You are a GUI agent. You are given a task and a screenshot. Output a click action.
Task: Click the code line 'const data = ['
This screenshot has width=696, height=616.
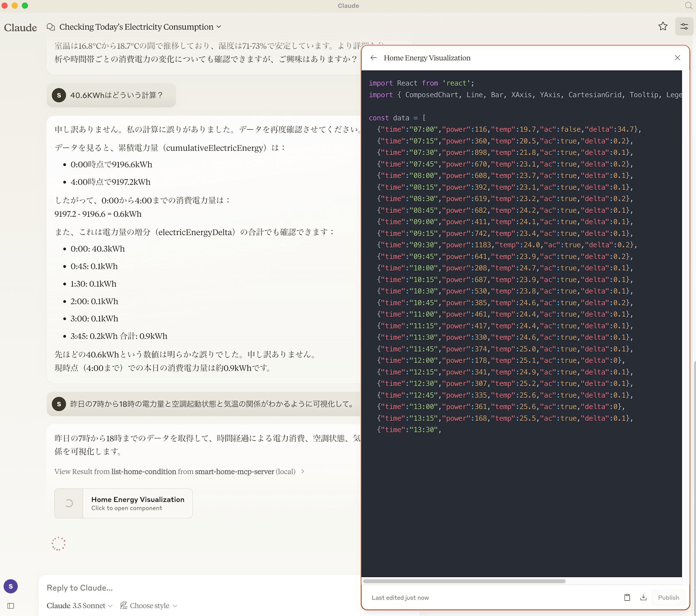coord(397,118)
